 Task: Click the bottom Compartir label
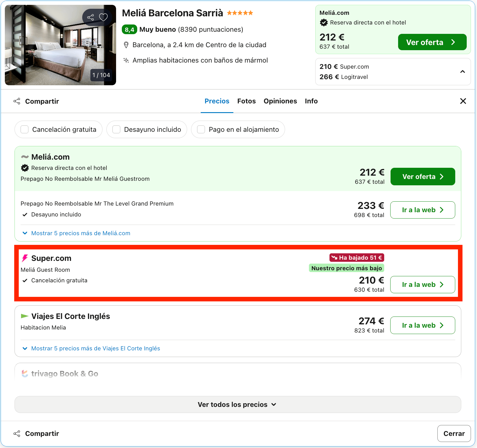(x=42, y=433)
